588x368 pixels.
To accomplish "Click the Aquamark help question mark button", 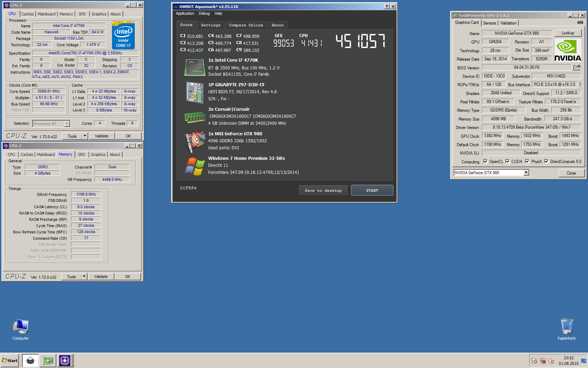I will 387,7.
